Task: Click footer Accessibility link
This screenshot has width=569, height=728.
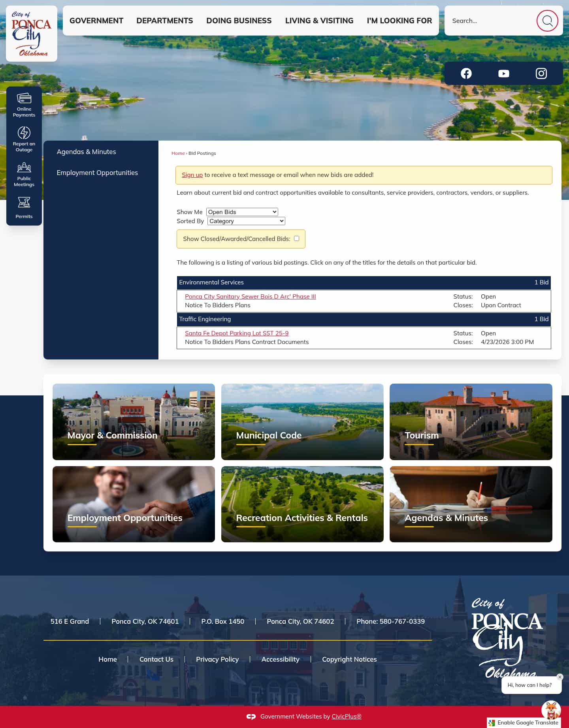Action: coord(281,659)
